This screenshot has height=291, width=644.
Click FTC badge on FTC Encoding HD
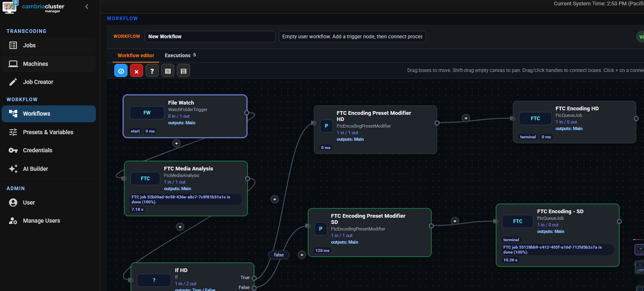[x=535, y=119]
